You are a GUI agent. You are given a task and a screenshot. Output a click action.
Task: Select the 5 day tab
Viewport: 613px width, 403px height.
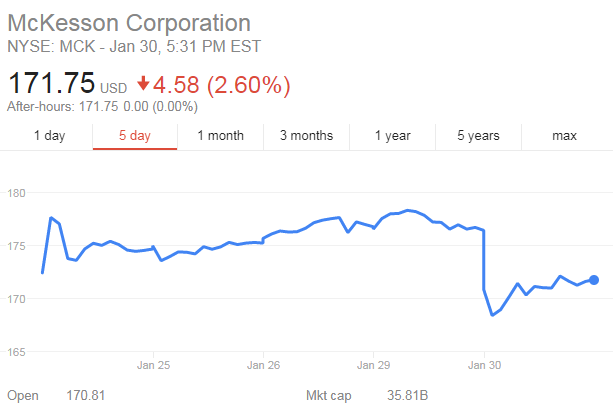coord(134,136)
